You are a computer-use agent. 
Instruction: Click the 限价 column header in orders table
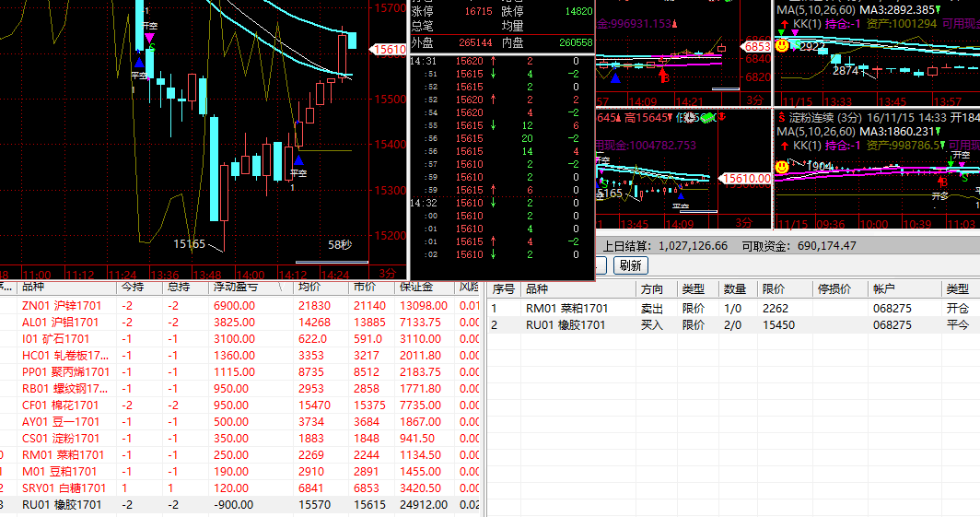(x=774, y=289)
